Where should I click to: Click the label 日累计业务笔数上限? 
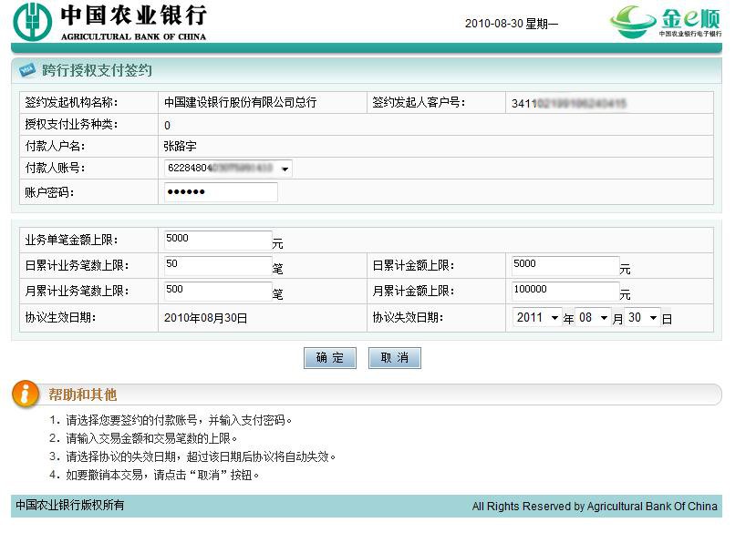pyautogui.click(x=77, y=265)
